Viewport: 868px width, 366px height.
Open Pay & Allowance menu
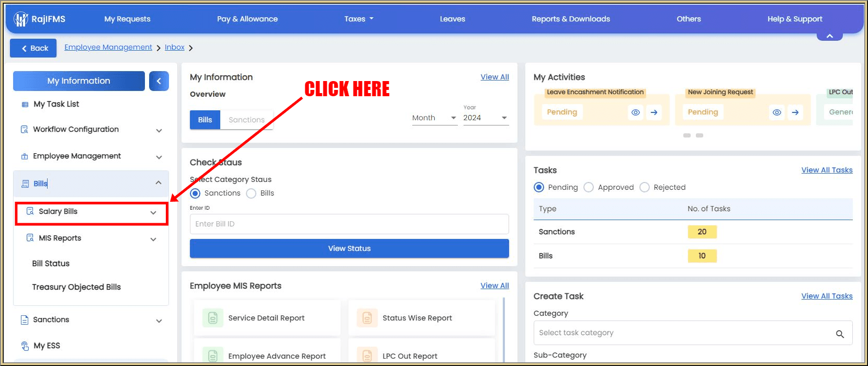(x=247, y=19)
